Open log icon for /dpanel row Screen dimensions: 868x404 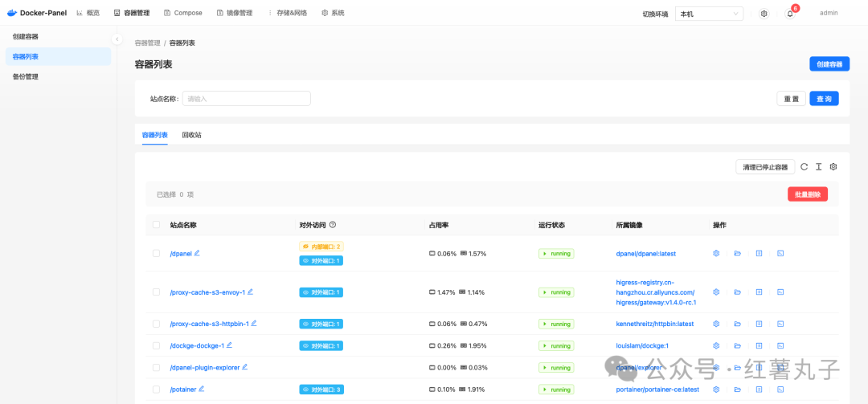[x=759, y=254]
